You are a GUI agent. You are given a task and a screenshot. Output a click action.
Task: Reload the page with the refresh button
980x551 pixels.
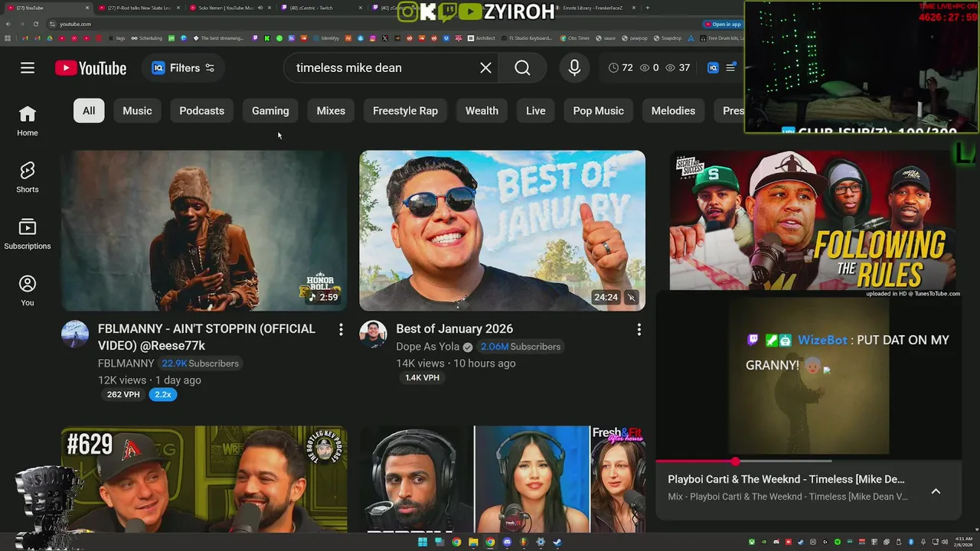35,24
